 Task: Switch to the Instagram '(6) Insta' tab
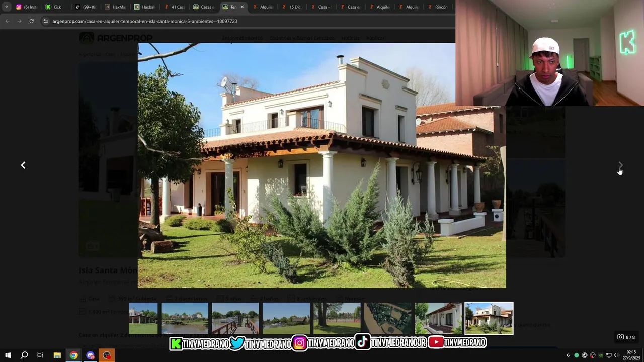pyautogui.click(x=27, y=7)
